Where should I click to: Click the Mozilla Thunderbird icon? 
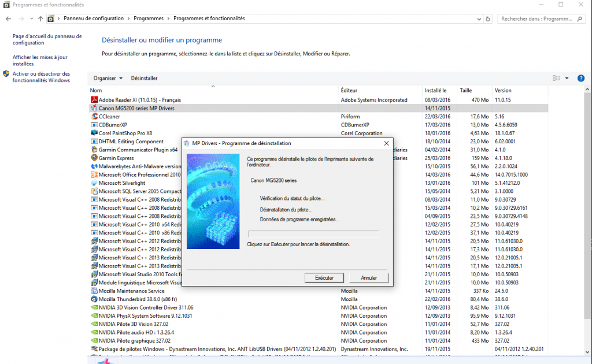(x=94, y=299)
